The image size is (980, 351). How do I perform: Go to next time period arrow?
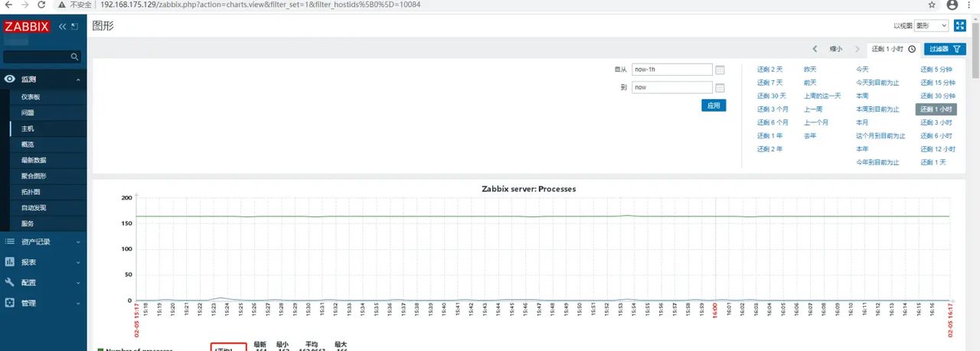(857, 49)
